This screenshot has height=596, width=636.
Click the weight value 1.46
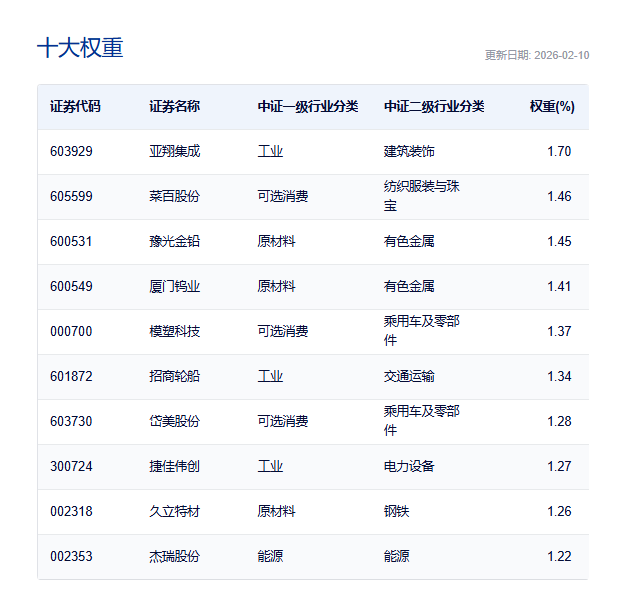point(559,196)
